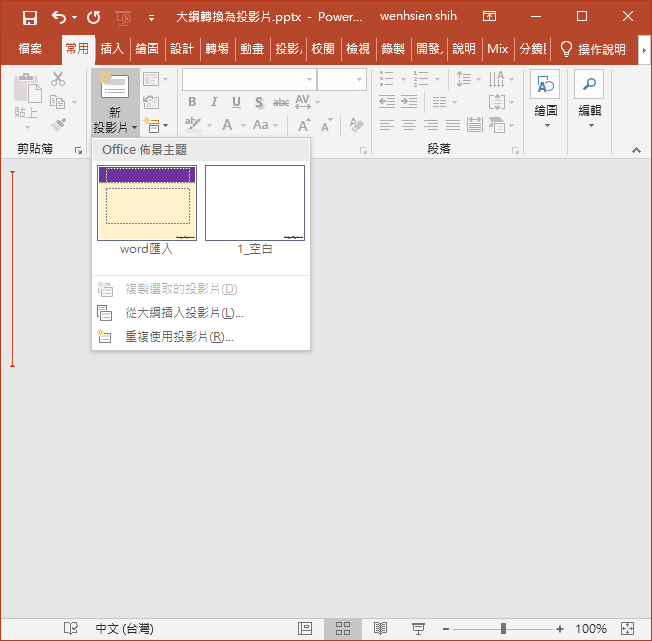Choose 從大綱插入投影片 menu item
The height and width of the screenshot is (641, 652).
pyautogui.click(x=201, y=313)
